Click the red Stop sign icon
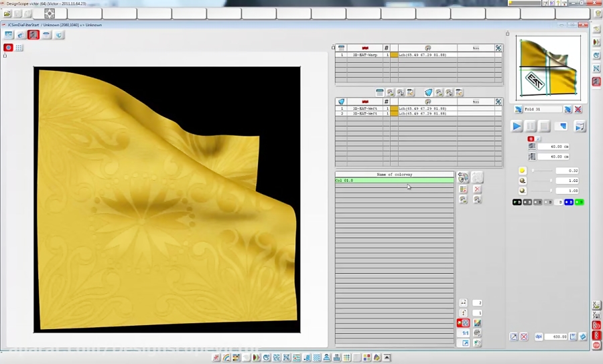Image resolution: width=603 pixels, height=364 pixels. pos(596,345)
